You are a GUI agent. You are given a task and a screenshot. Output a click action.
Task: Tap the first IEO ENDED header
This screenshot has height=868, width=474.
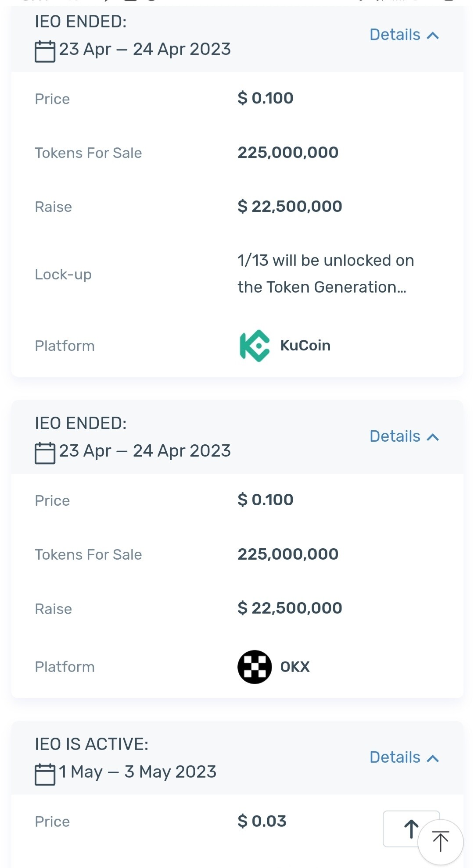point(81,21)
